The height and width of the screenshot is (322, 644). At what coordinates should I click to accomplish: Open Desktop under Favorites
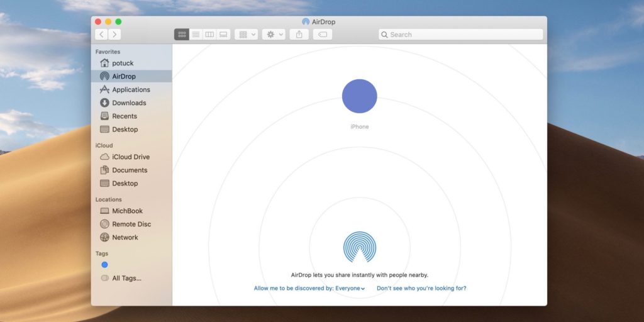click(131, 130)
